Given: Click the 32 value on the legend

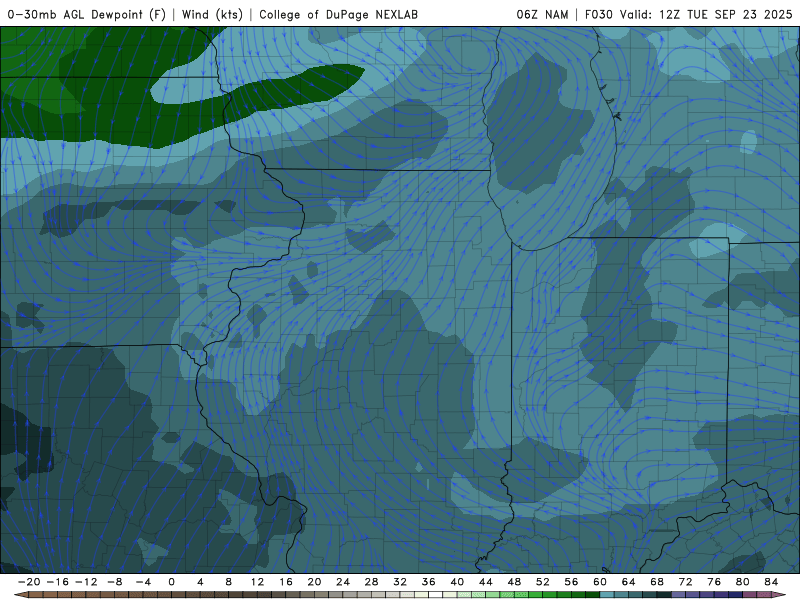Looking at the screenshot, I should [400, 582].
